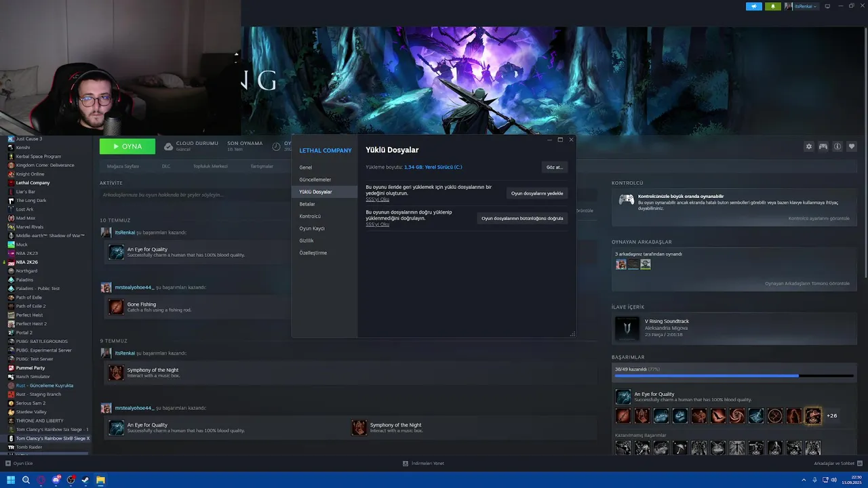Open Discord icon on taskbar

tap(56, 480)
